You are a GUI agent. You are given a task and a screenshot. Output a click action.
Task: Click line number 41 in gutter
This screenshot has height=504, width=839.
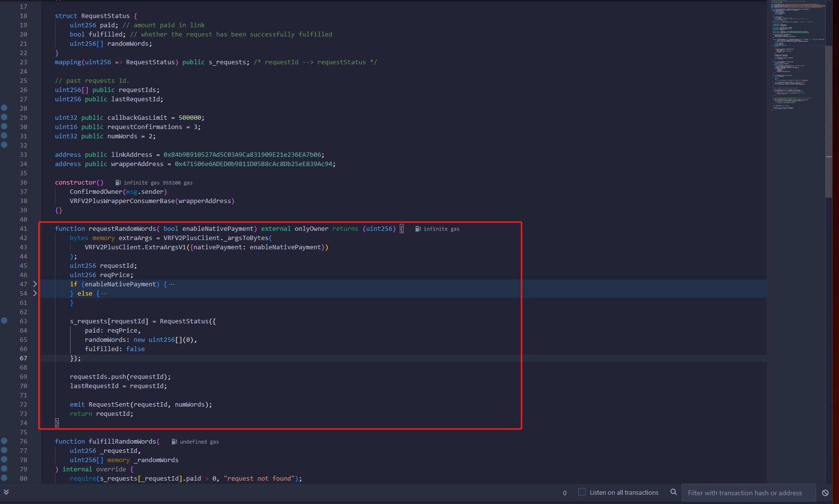(23, 229)
